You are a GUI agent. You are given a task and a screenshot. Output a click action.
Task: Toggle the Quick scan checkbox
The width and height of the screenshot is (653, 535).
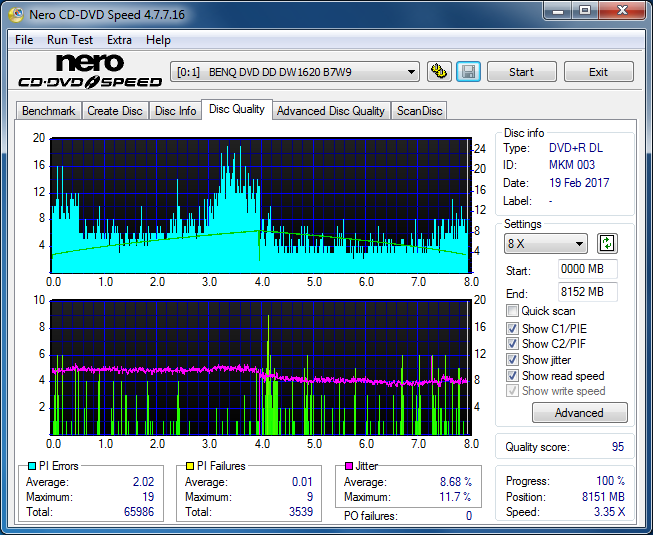(x=512, y=311)
